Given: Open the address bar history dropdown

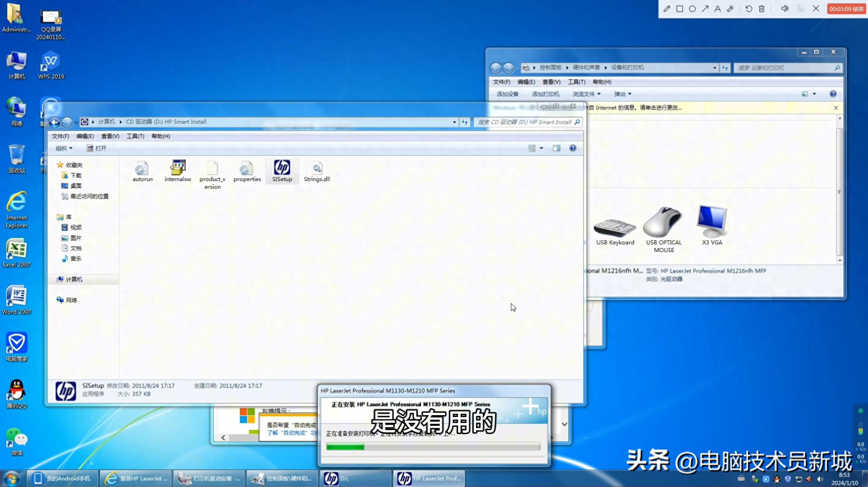Looking at the screenshot, I should [454, 122].
